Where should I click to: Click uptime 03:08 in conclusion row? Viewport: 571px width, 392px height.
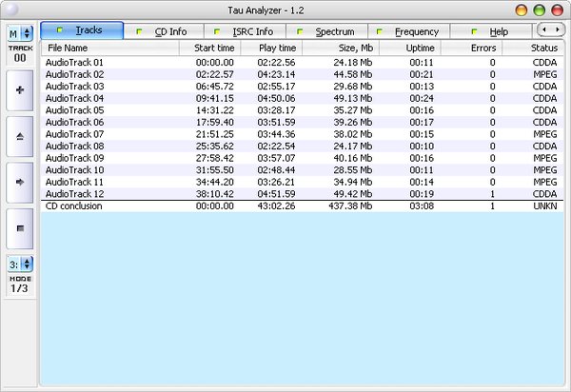click(x=422, y=206)
